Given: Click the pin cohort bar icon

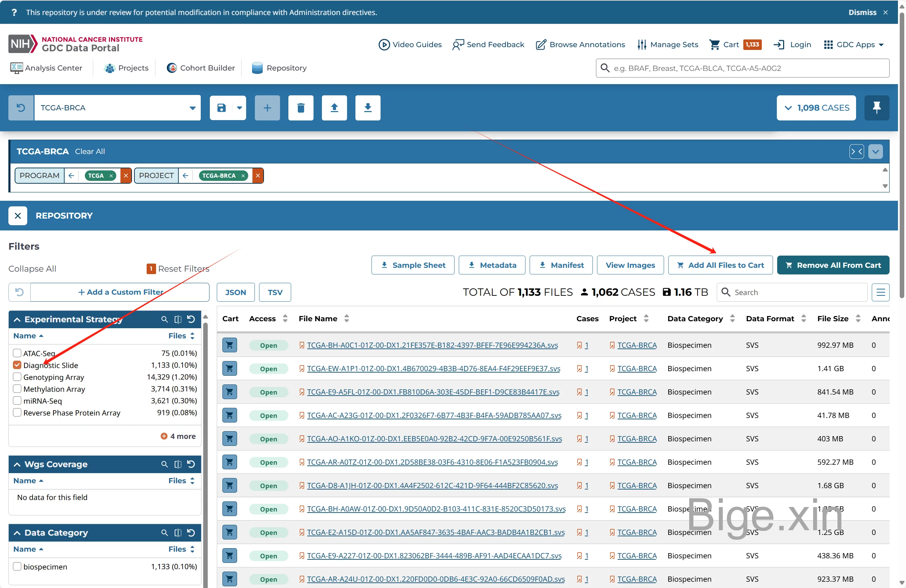Looking at the screenshot, I should [x=877, y=108].
